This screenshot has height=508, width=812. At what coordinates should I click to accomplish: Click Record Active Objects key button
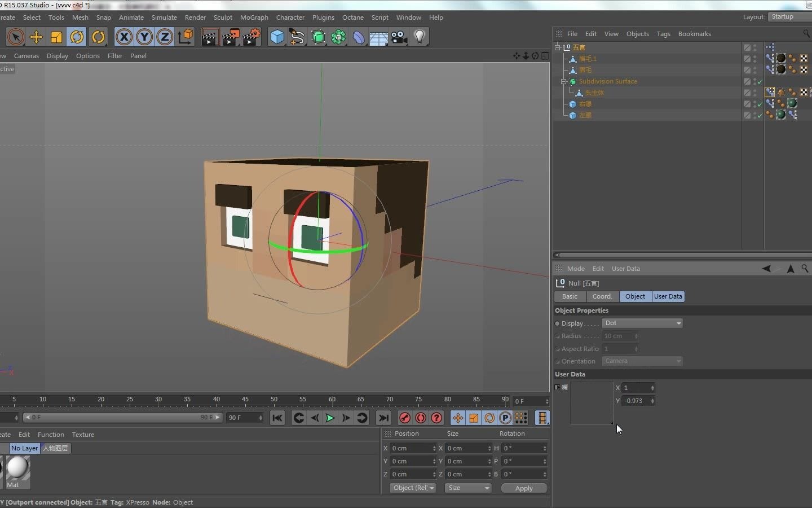tap(405, 418)
